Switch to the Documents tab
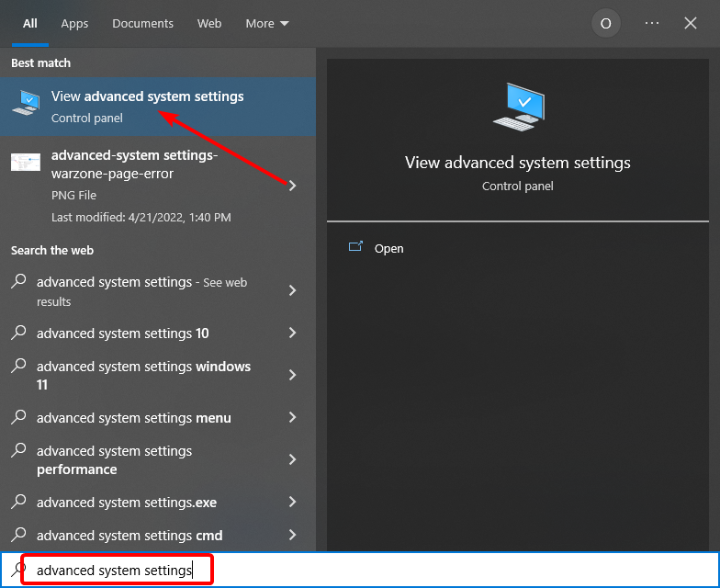This screenshot has width=720, height=588. pyautogui.click(x=142, y=24)
